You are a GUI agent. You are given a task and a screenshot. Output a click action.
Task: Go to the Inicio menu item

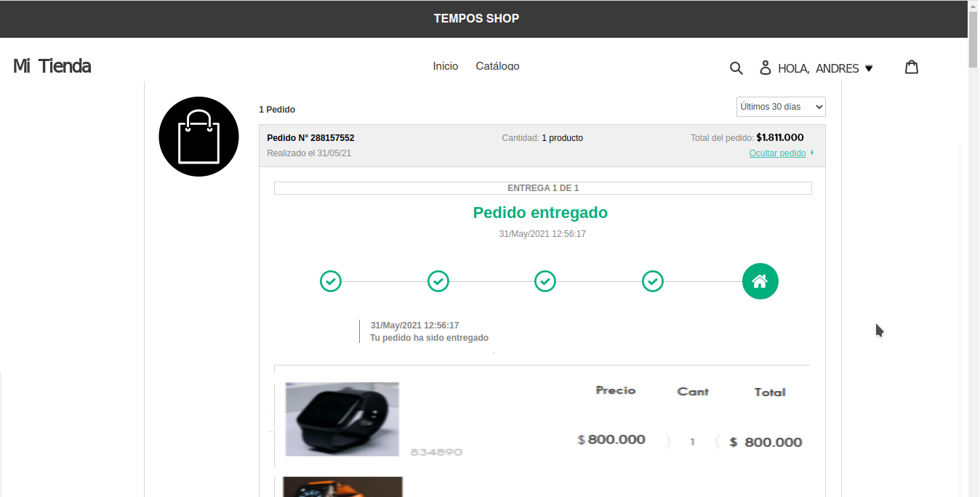click(446, 66)
